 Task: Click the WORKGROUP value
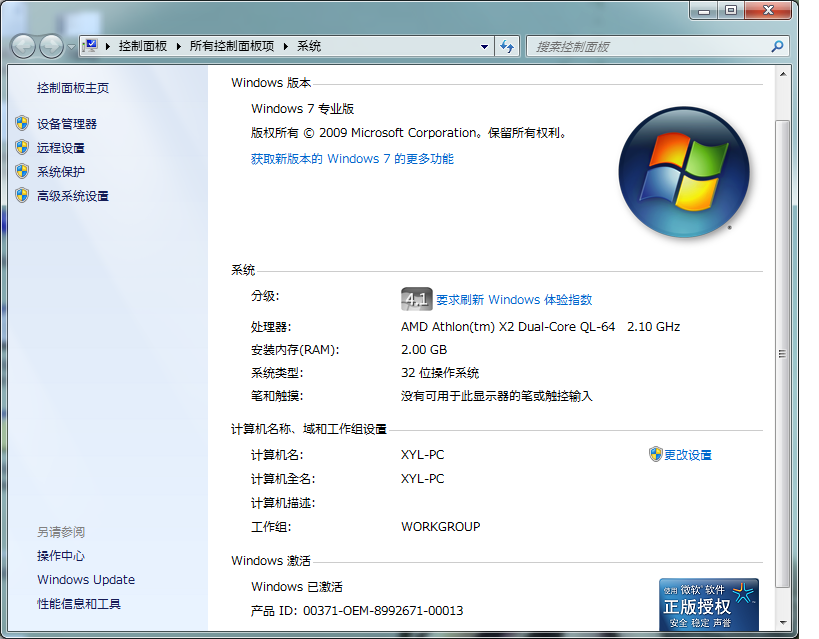pos(440,527)
